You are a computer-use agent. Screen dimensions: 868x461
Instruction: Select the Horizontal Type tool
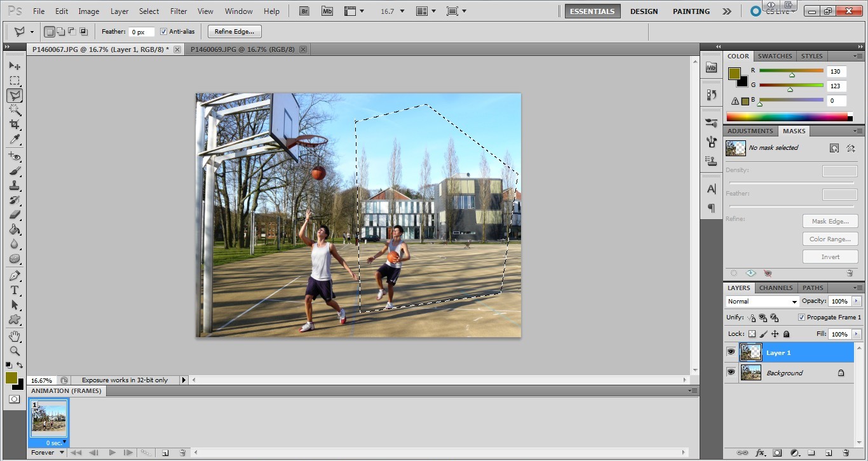coord(15,290)
